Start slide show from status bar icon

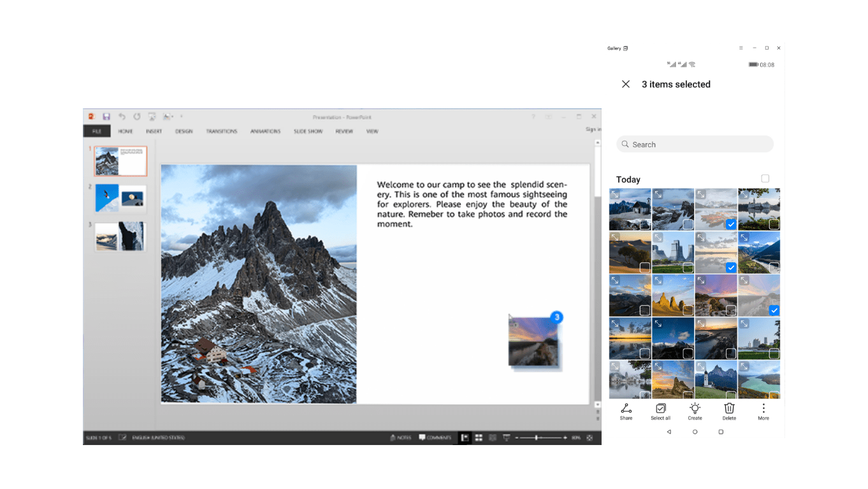point(507,437)
